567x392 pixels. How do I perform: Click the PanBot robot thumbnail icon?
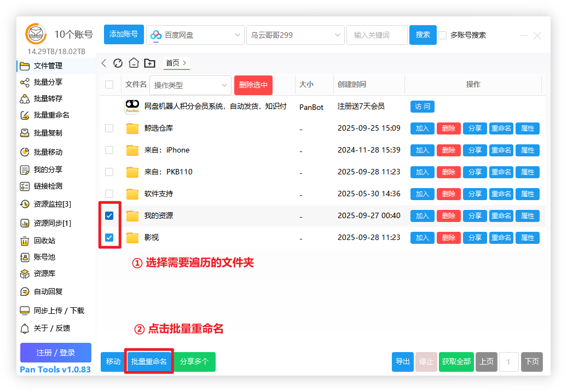tap(132, 106)
